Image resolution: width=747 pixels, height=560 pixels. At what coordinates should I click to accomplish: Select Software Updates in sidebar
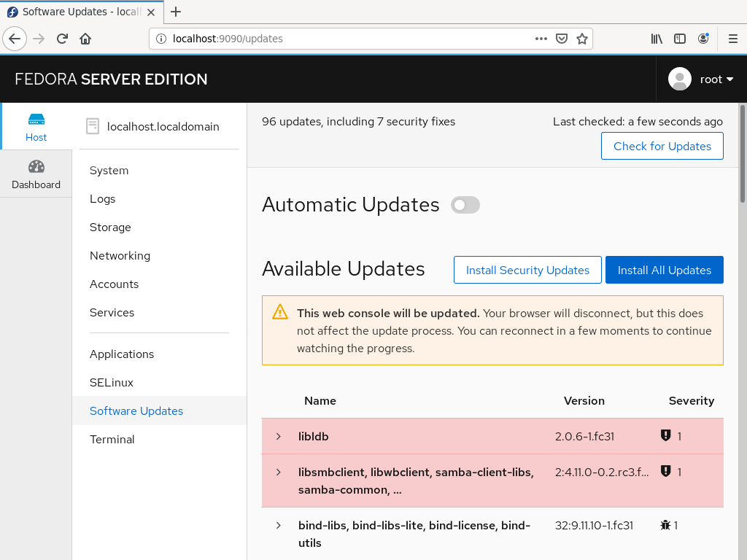(136, 411)
